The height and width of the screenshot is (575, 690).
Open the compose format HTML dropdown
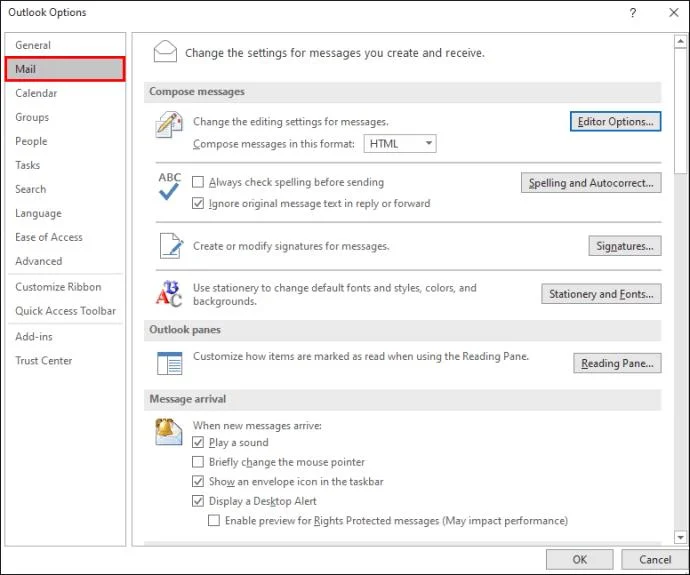(400, 143)
